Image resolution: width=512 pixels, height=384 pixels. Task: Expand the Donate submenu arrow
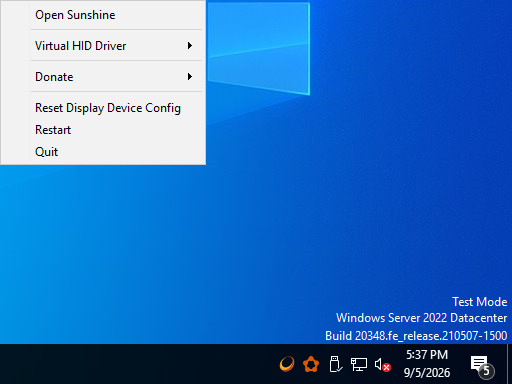[190, 77]
